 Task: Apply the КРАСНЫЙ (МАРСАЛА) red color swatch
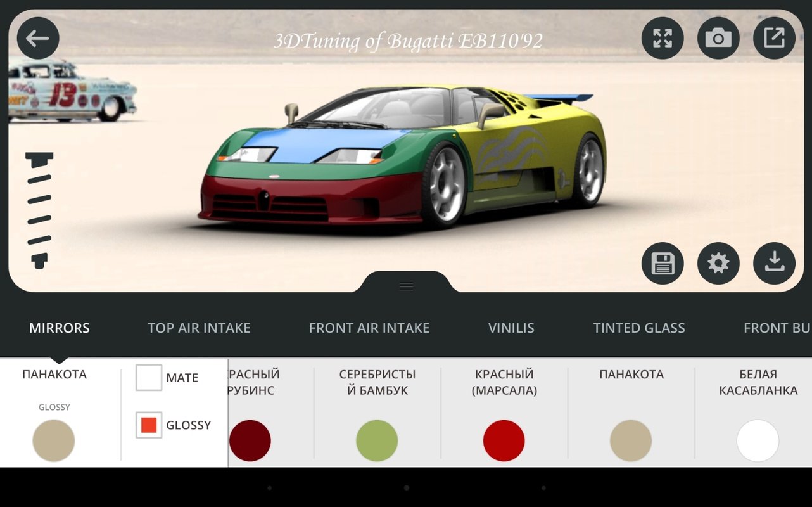point(504,440)
